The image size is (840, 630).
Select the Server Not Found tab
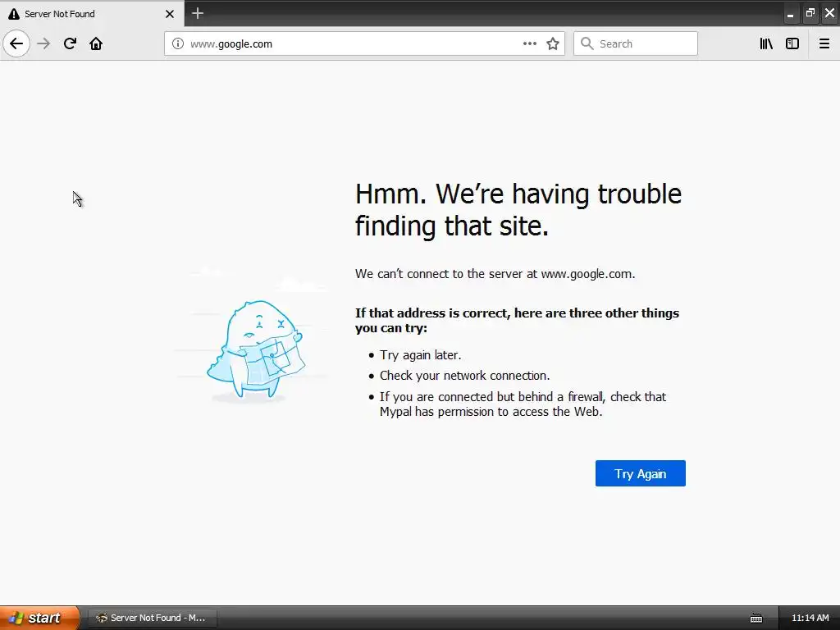point(92,14)
